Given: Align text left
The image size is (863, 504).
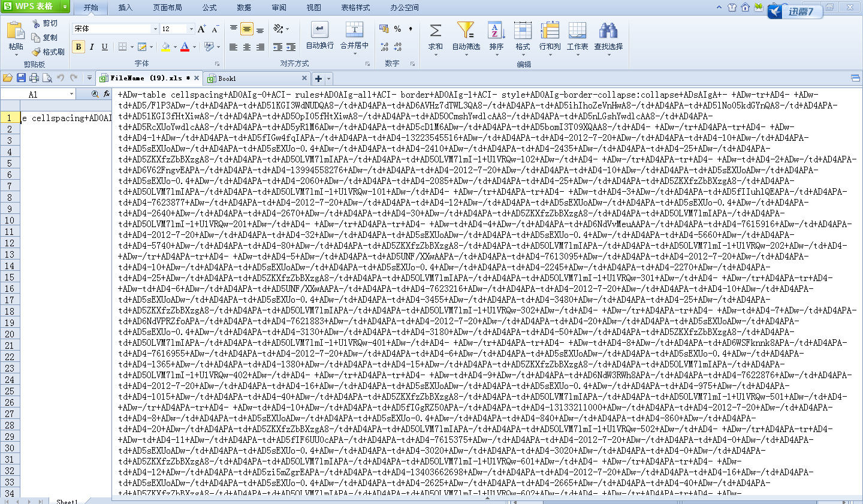Looking at the screenshot, I should pos(234,47).
